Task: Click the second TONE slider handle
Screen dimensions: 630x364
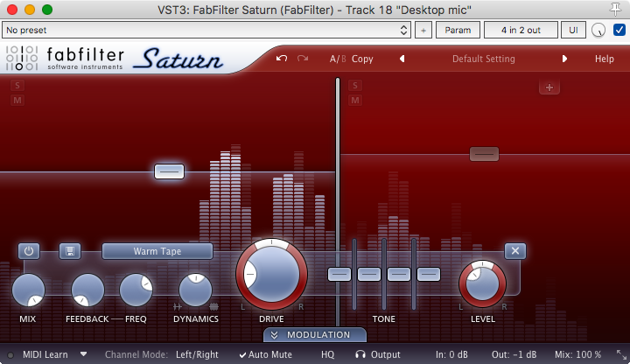Action: click(x=369, y=275)
